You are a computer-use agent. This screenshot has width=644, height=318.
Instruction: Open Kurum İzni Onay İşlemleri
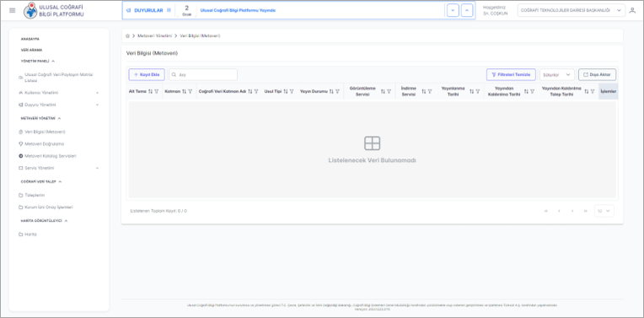[x=46, y=207]
